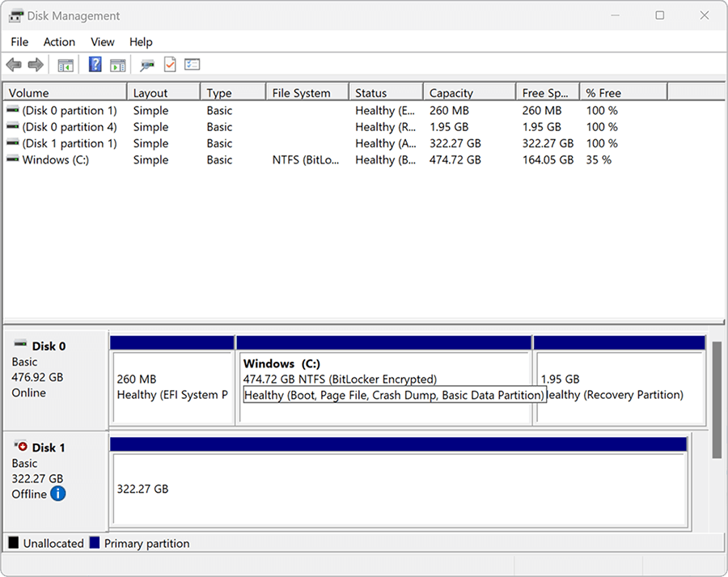Click the "Primary partition" legend label

point(146,543)
